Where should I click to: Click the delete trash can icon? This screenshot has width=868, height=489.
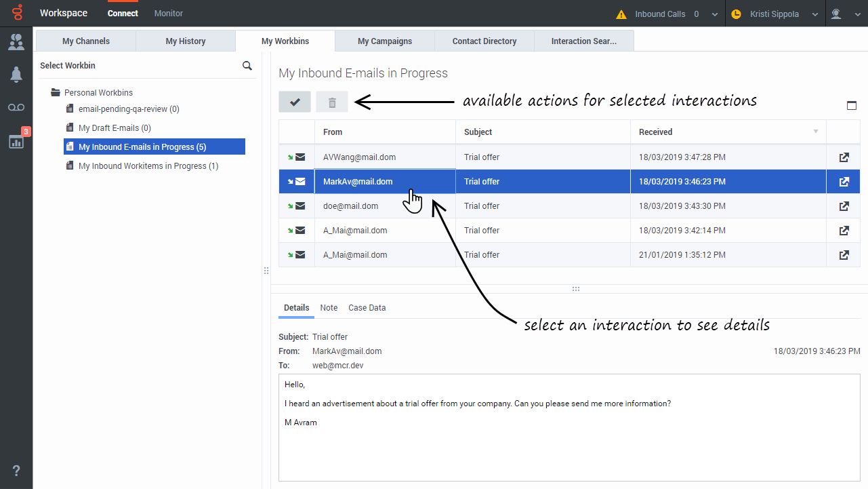(x=332, y=102)
